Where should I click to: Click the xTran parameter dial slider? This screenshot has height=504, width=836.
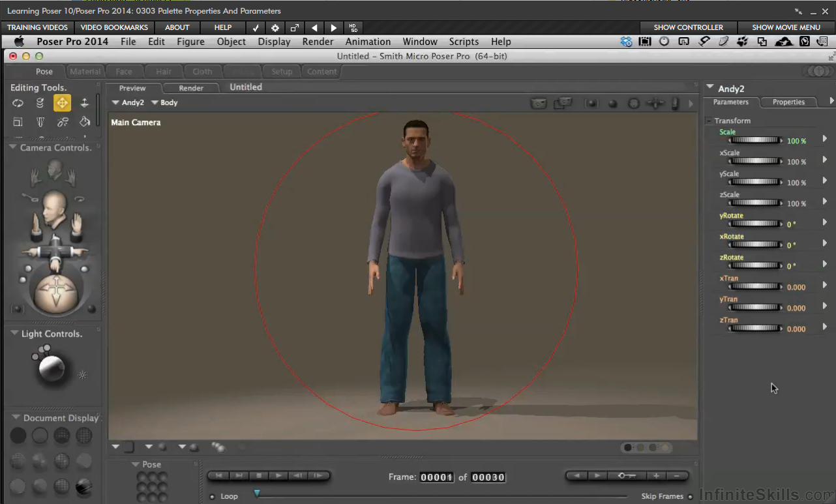point(755,286)
